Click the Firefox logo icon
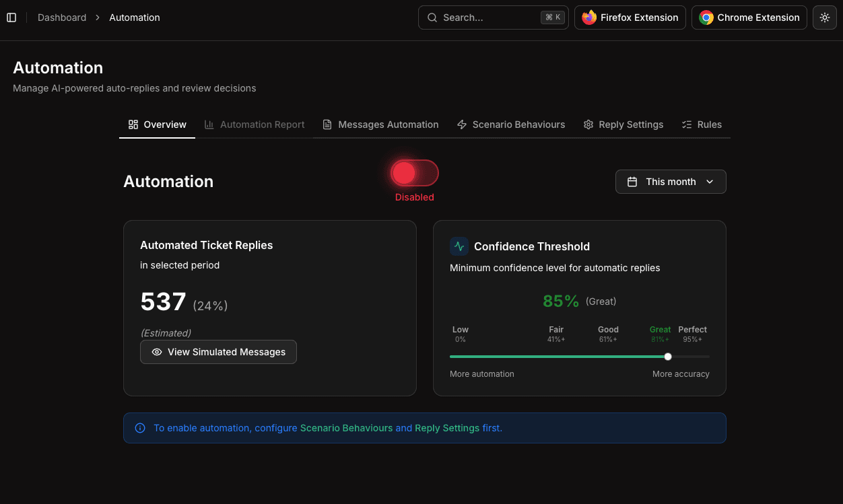The height and width of the screenshot is (504, 843). click(x=589, y=17)
